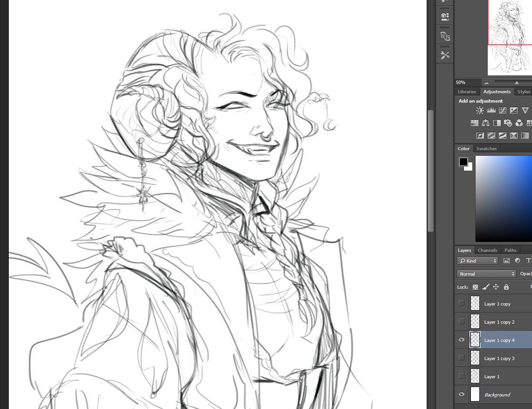Lock transparent pixels icon

(x=475, y=287)
